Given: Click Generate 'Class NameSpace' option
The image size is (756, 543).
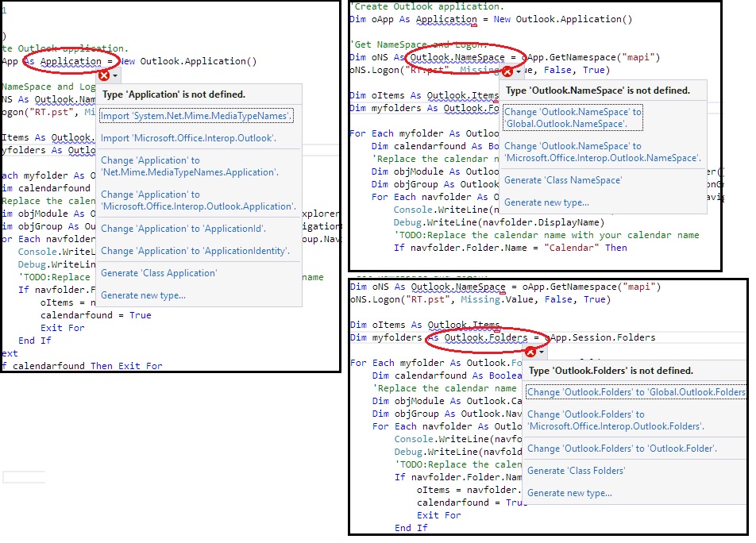Looking at the screenshot, I should point(563,180).
